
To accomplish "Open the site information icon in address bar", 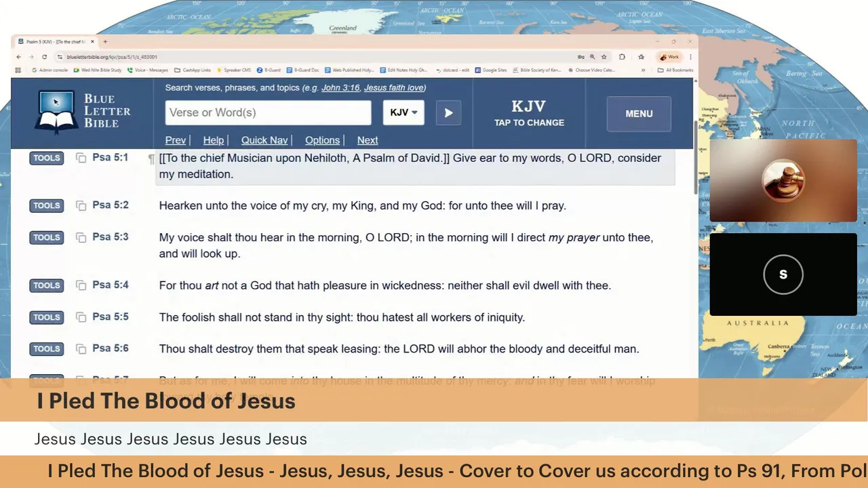I will point(60,57).
